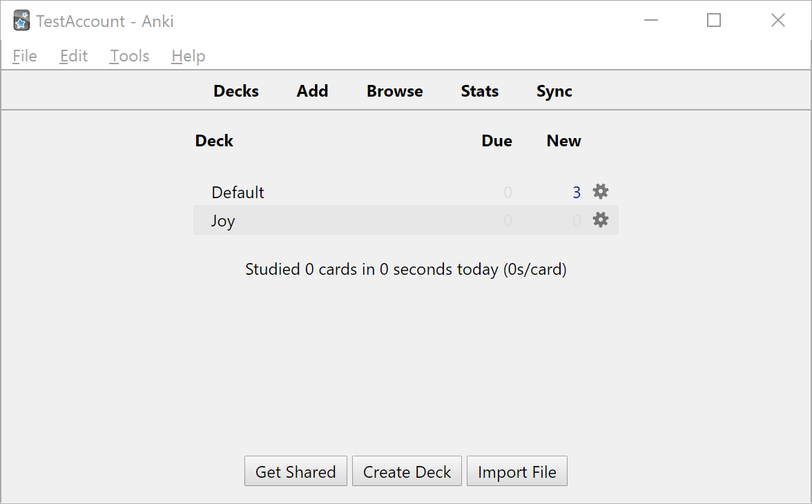Select the Default deck
This screenshot has height=504, width=812.
click(238, 192)
